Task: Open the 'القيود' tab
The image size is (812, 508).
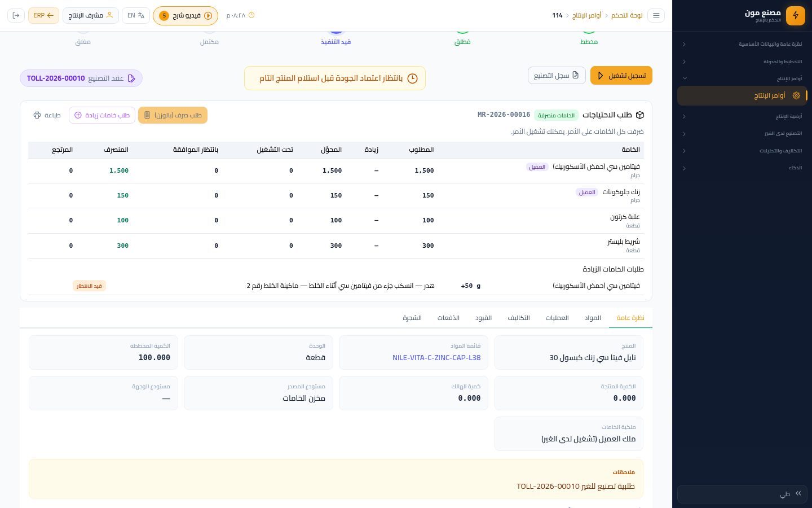Action: click(x=483, y=318)
